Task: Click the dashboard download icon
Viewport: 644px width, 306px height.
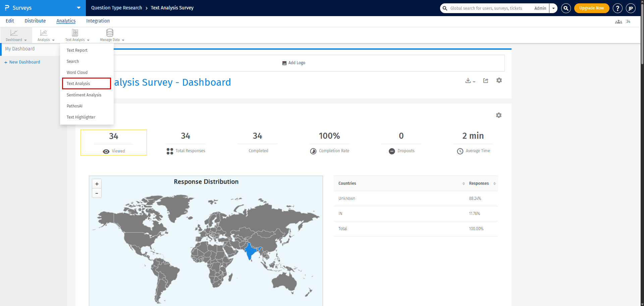Action: [x=468, y=81]
